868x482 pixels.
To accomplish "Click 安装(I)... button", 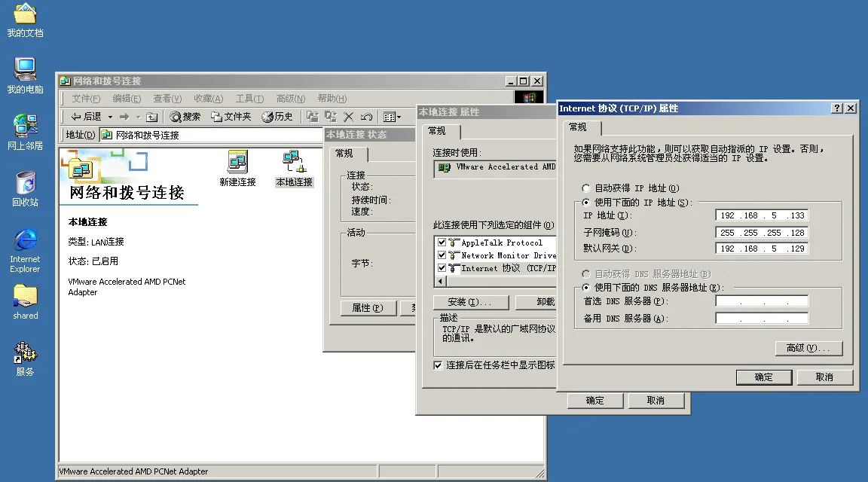I will pos(470,302).
